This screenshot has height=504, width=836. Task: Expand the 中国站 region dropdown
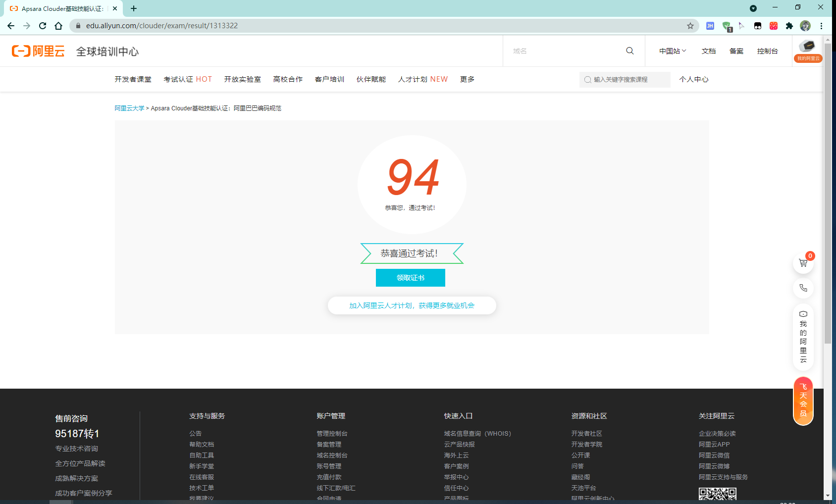pyautogui.click(x=673, y=51)
